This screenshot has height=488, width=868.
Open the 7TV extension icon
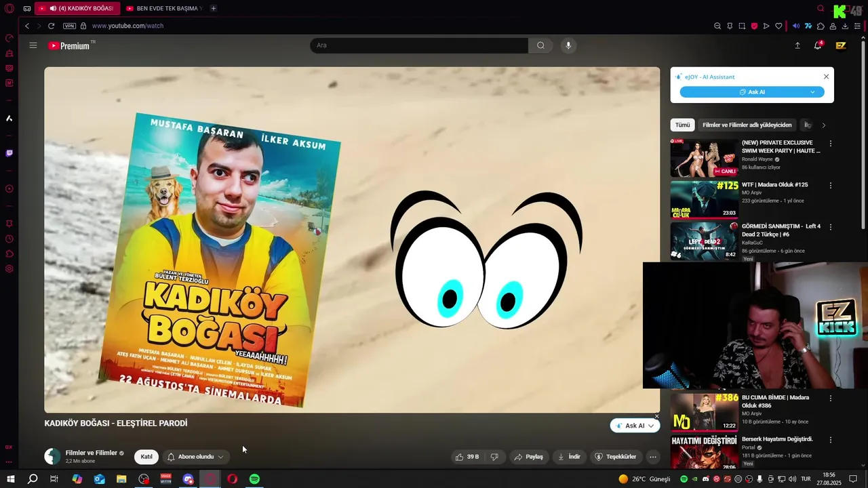click(808, 26)
